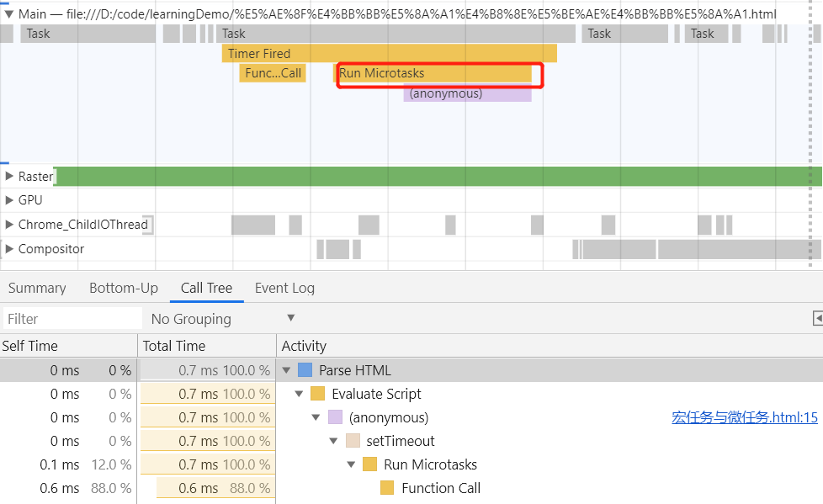Select the Timer Fired bar in flame chart
Viewport: 823px width, 504px height.
[389, 53]
